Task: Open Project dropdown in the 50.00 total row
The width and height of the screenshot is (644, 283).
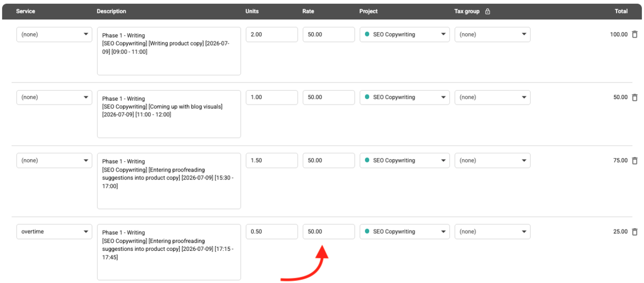Action: pos(405,98)
